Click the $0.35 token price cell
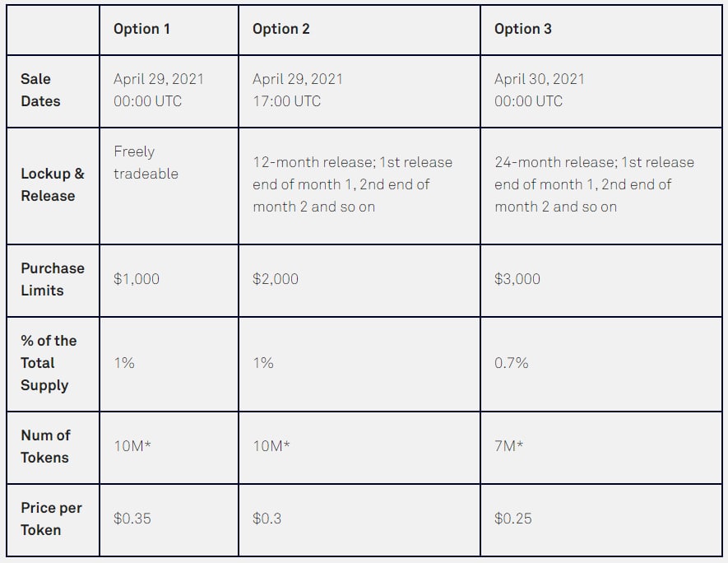728x563 pixels. (x=132, y=519)
